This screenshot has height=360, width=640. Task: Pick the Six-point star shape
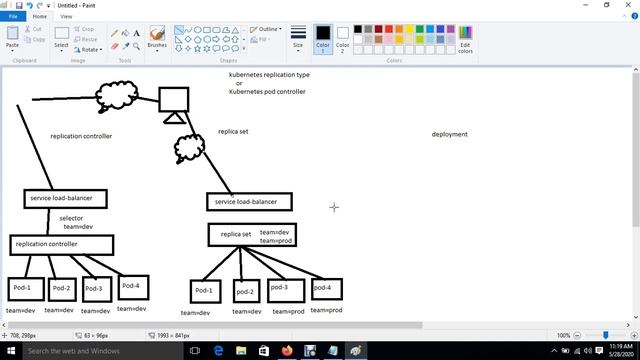click(207, 49)
